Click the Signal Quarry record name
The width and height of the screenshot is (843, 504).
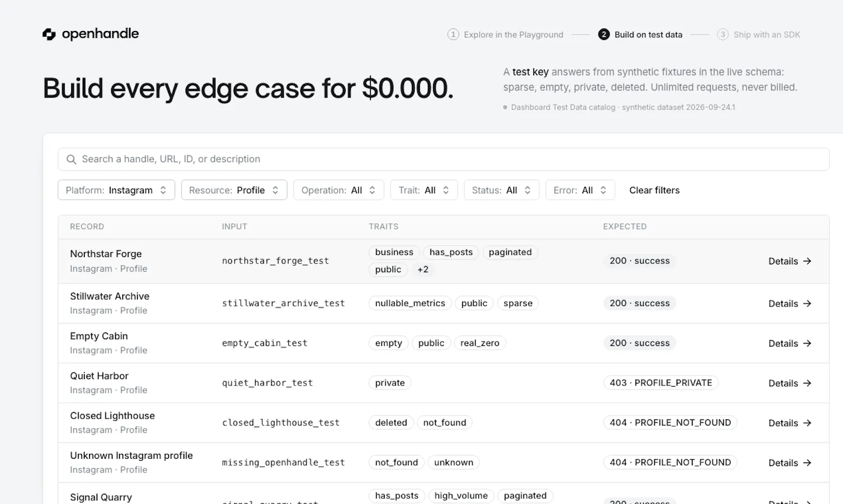click(101, 497)
